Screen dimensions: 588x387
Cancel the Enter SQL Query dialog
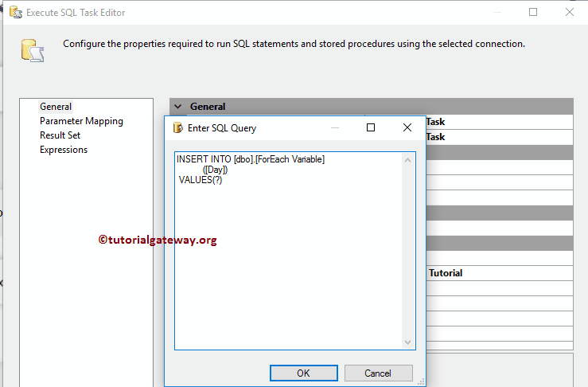[378, 373]
